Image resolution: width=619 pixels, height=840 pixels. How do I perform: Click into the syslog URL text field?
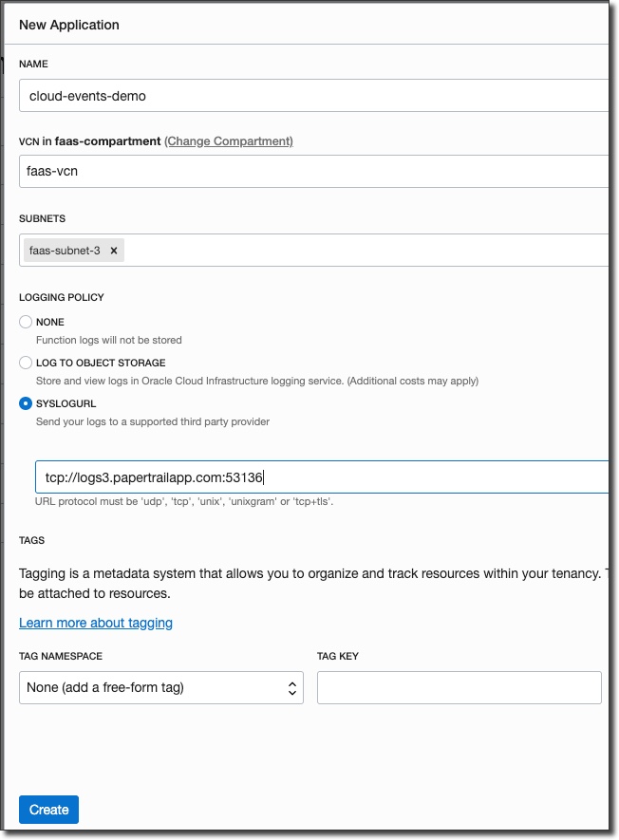point(321,477)
